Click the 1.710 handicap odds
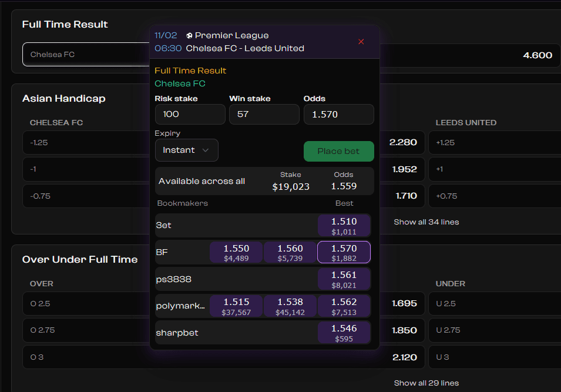The width and height of the screenshot is (561, 392). click(406, 196)
